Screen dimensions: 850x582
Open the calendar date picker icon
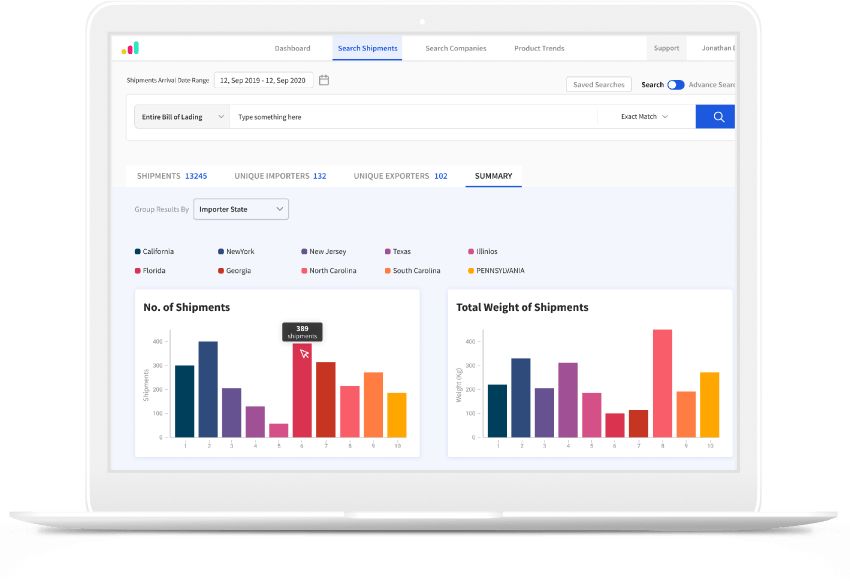[x=324, y=80]
